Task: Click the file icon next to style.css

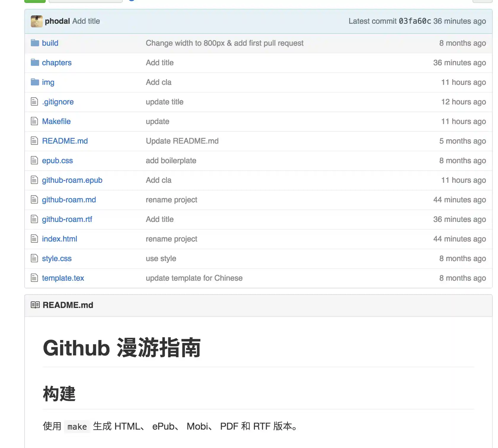Action: [x=34, y=258]
